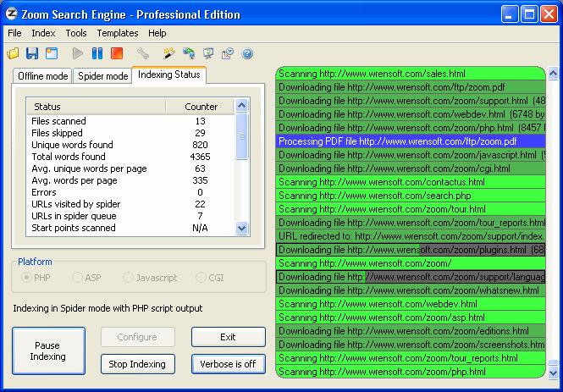Click the Scanning zoom/asp.html log entry
This screenshot has height=392, width=563.
pyautogui.click(x=411, y=317)
